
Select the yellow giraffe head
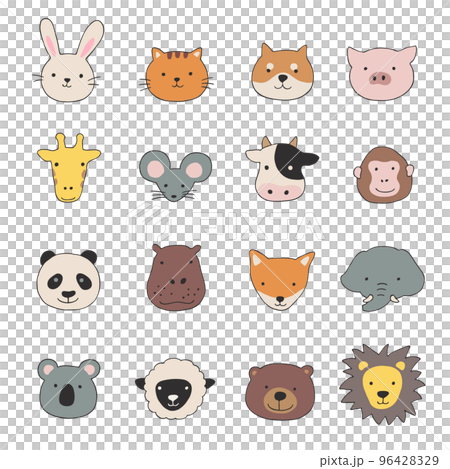click(69, 168)
